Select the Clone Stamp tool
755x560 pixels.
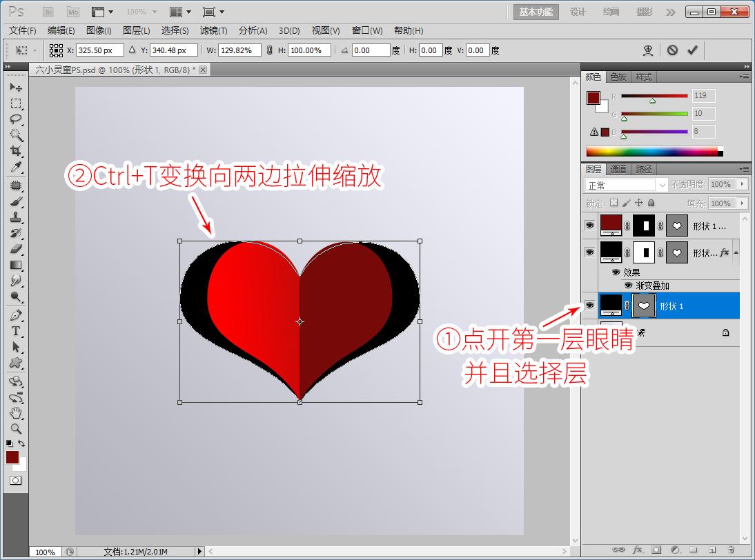point(15,217)
